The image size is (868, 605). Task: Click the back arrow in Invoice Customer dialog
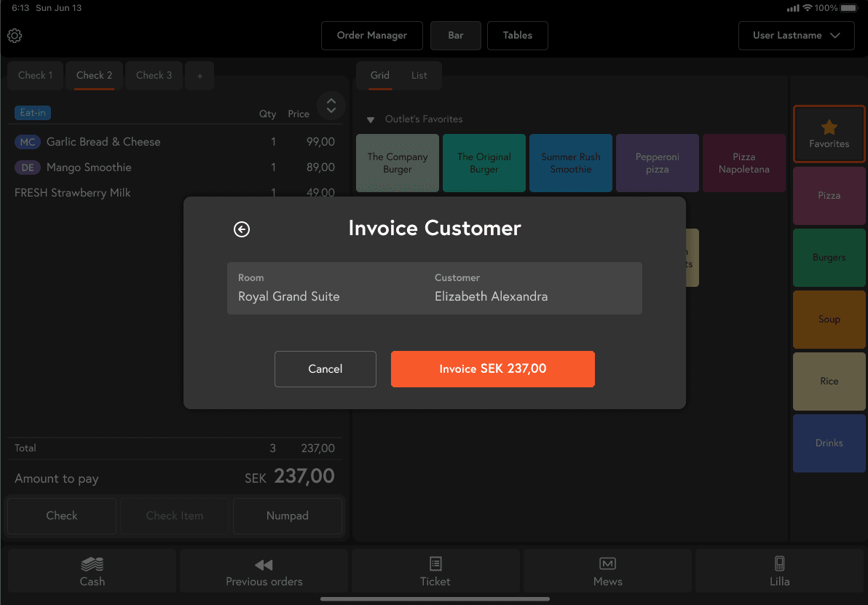coord(242,229)
